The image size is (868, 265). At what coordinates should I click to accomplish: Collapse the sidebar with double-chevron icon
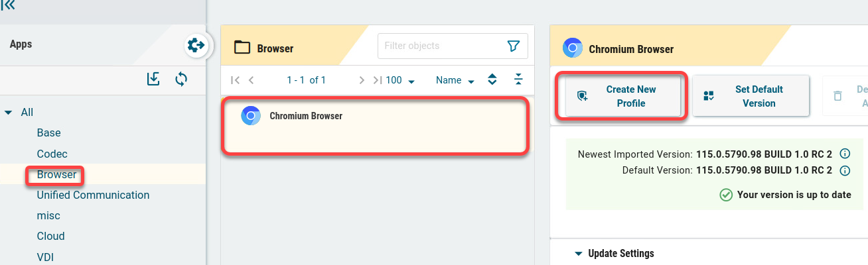(9, 5)
